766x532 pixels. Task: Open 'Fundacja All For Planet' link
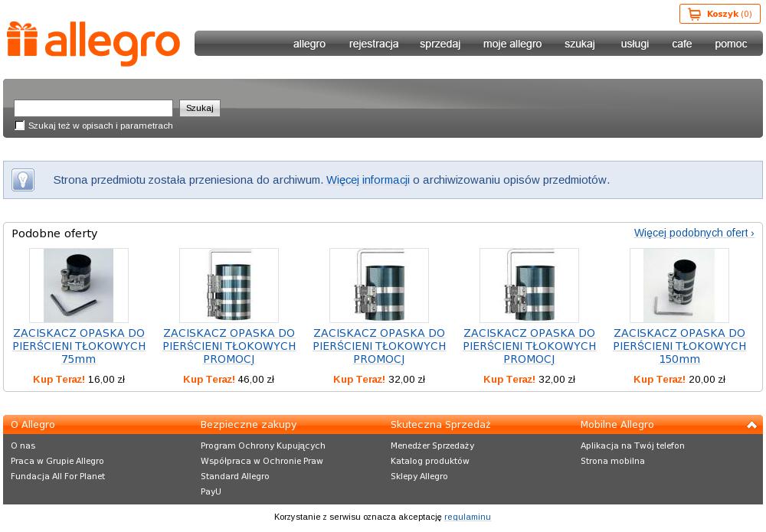(57, 476)
